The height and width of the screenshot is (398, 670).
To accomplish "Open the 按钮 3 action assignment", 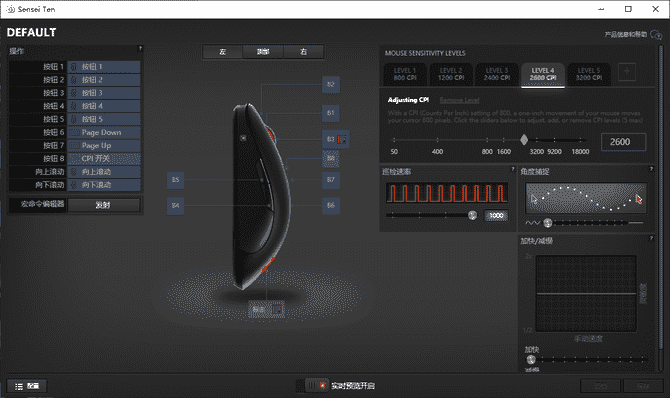I will click(x=104, y=93).
